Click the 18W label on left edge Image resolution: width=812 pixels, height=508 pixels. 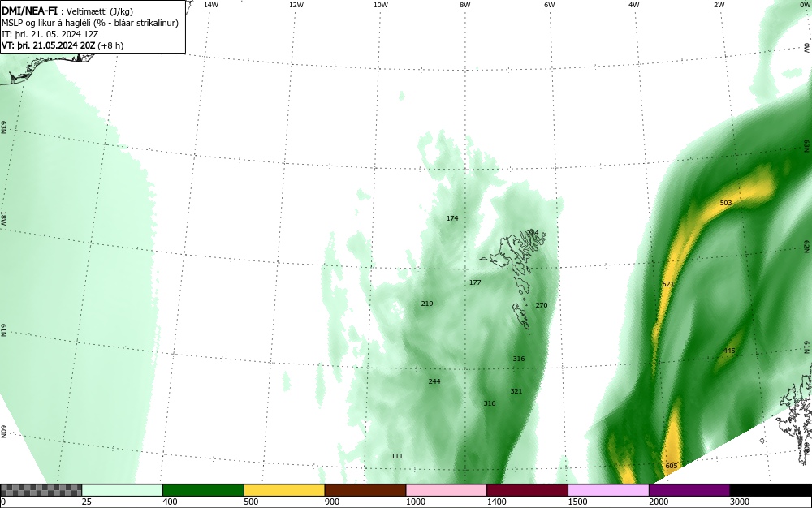[3, 218]
